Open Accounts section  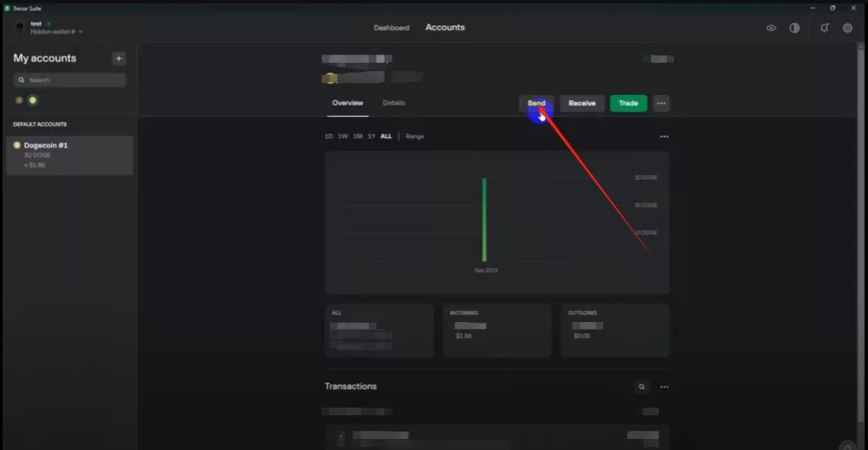click(445, 27)
